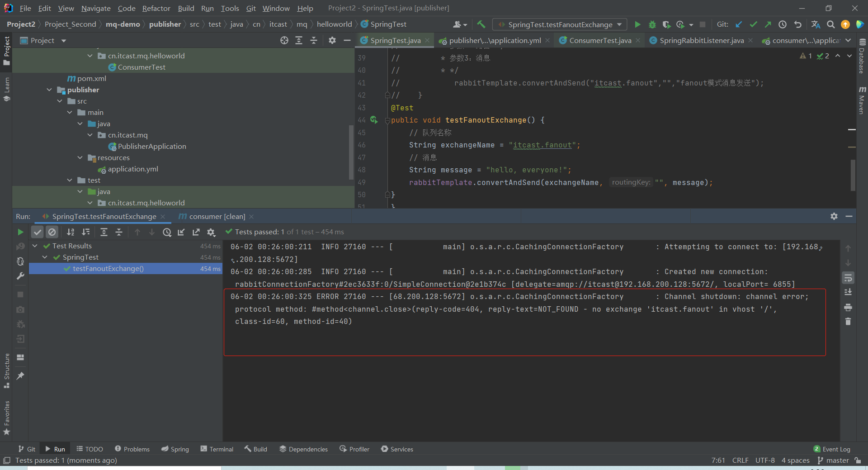Image resolution: width=868 pixels, height=470 pixels.
Task: Show hidden editor tabs dropdown
Action: coord(849,41)
